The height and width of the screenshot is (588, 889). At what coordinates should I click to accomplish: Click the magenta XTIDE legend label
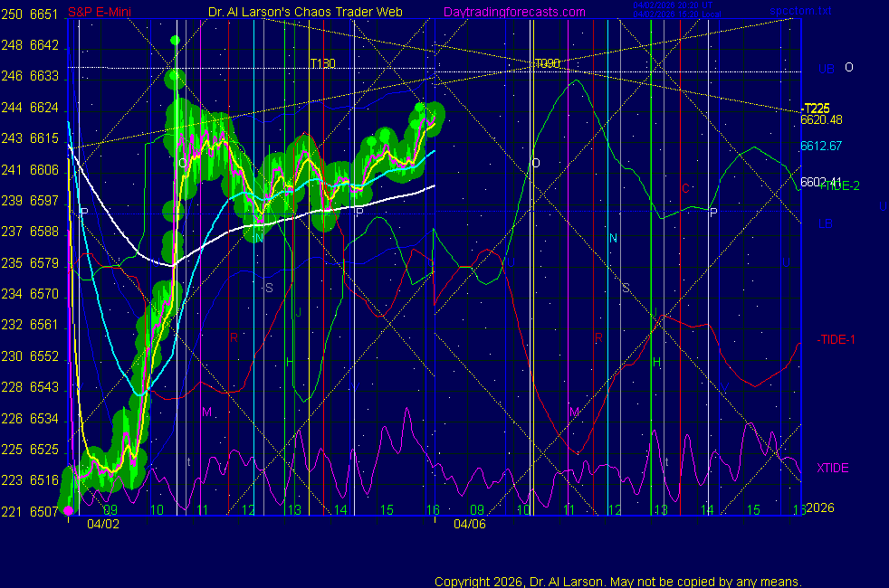[833, 468]
